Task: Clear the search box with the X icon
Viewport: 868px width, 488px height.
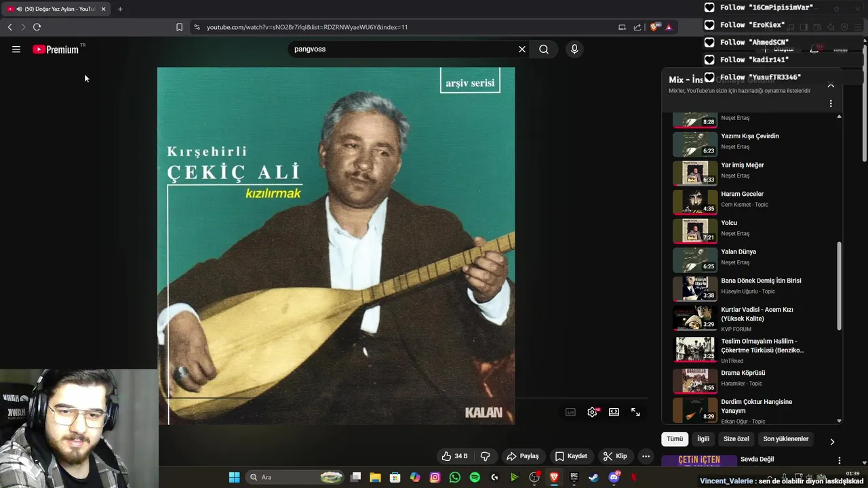Action: (x=522, y=49)
